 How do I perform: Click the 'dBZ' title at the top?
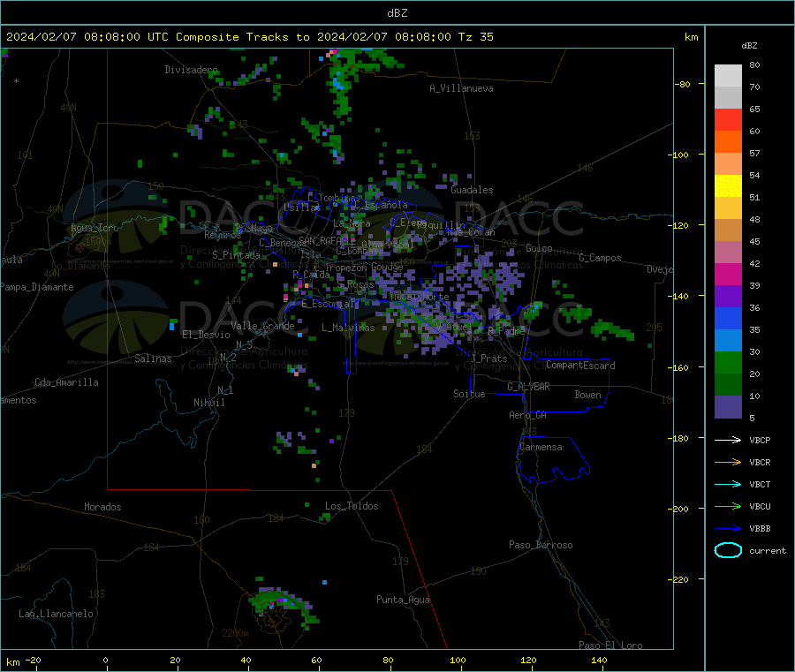pyautogui.click(x=397, y=13)
